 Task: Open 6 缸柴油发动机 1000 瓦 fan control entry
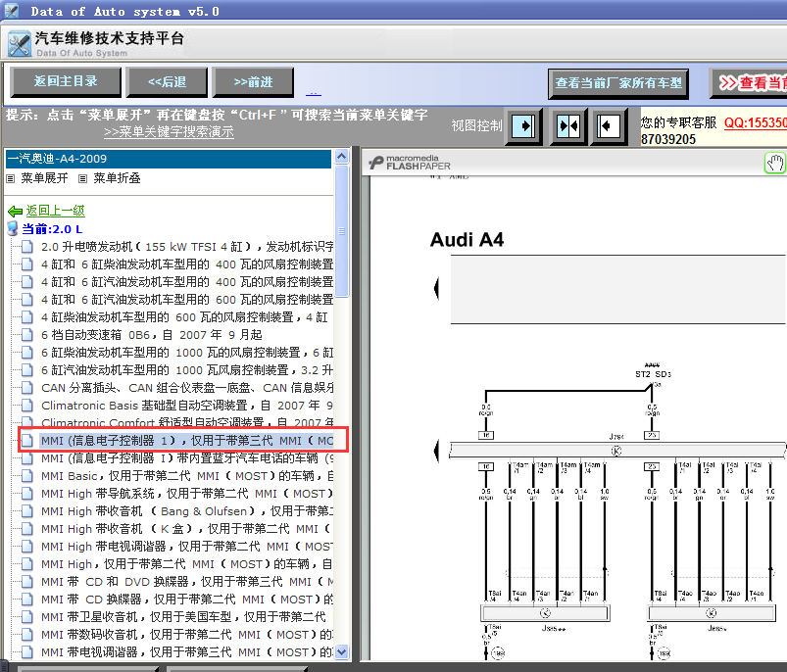coord(187,353)
